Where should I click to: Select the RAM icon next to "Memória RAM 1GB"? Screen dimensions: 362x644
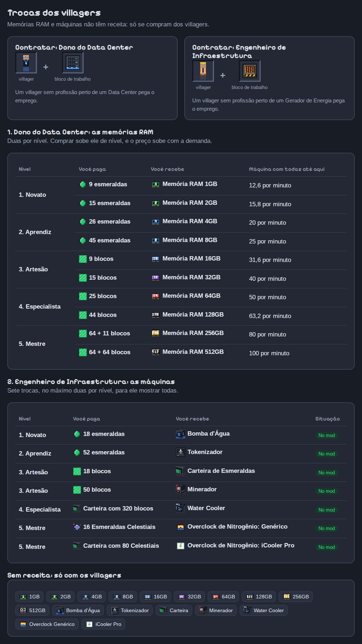(x=155, y=185)
